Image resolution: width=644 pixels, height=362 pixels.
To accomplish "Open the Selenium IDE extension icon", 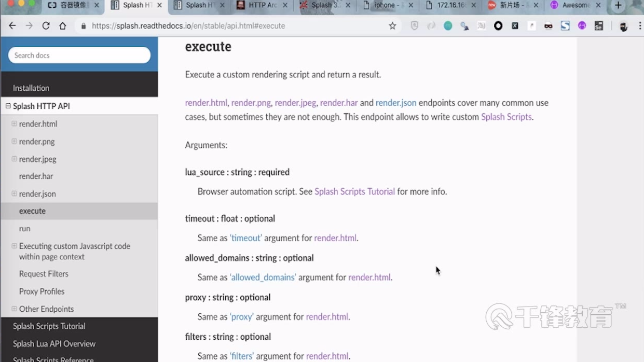I will pos(599,25).
